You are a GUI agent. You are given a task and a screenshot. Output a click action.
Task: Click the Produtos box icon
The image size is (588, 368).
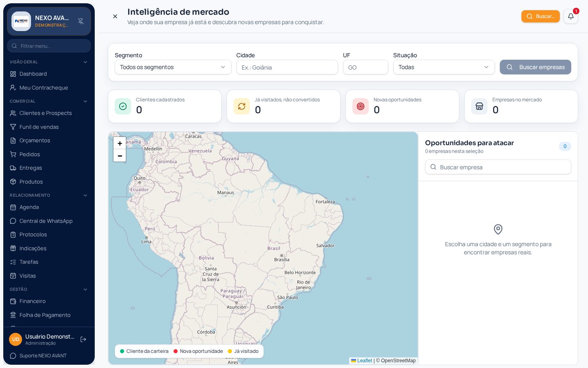point(13,182)
